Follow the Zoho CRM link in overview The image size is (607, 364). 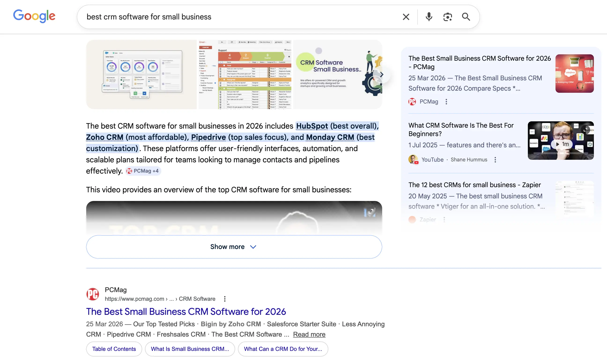pyautogui.click(x=105, y=137)
